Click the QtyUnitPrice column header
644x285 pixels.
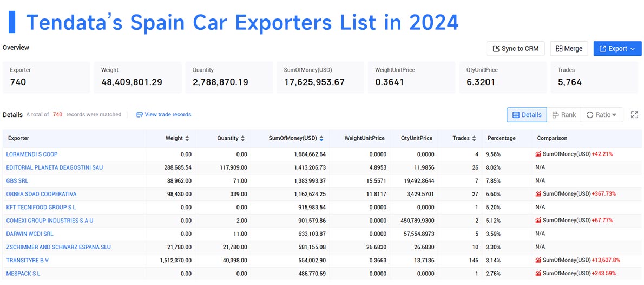click(417, 139)
